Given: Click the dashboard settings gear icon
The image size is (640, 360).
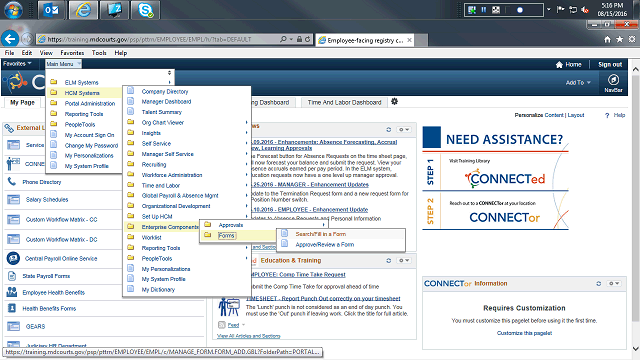Looking at the screenshot, I should coord(394,101).
